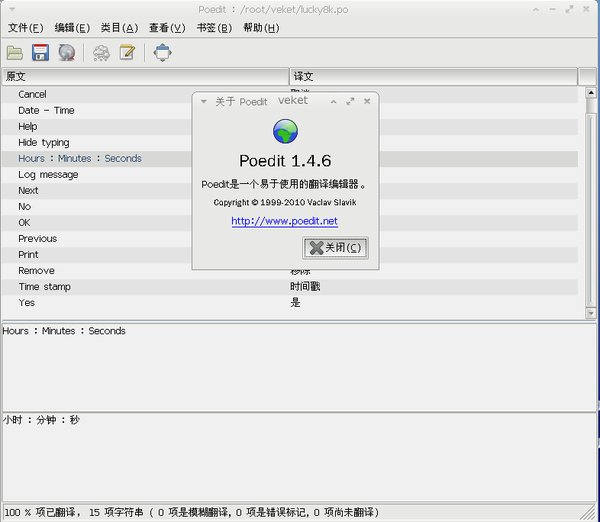
Task: Click the Edit comment notepad icon
Action: pos(127,53)
